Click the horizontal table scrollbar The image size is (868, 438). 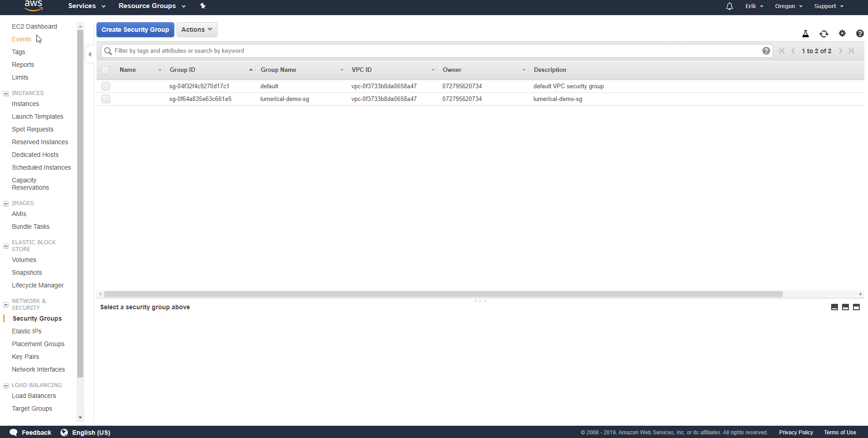click(x=443, y=294)
